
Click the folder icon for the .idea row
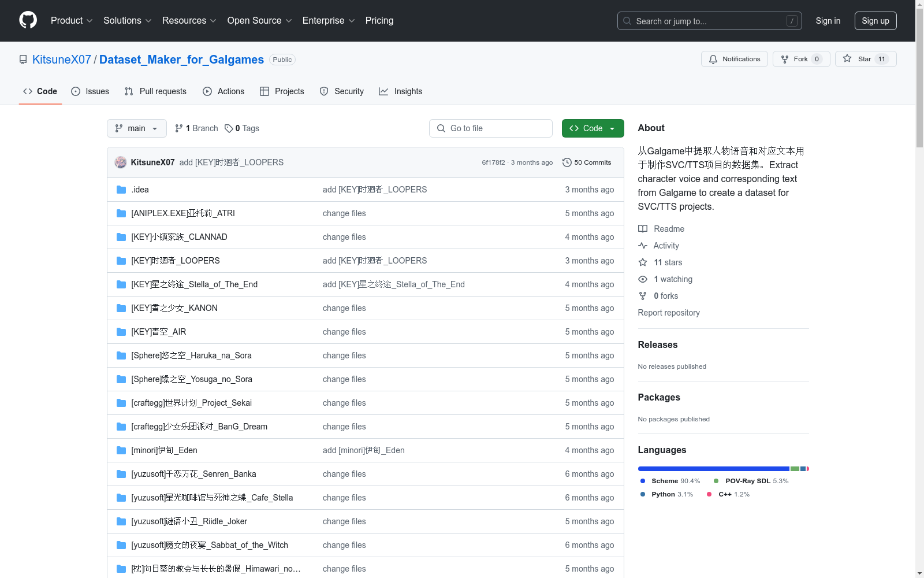click(x=121, y=190)
